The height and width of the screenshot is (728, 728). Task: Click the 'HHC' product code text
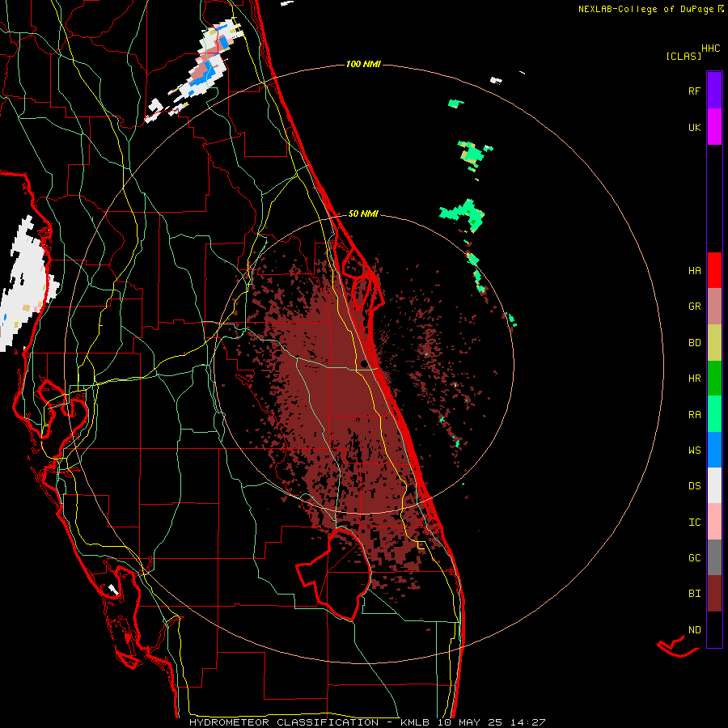[710, 49]
